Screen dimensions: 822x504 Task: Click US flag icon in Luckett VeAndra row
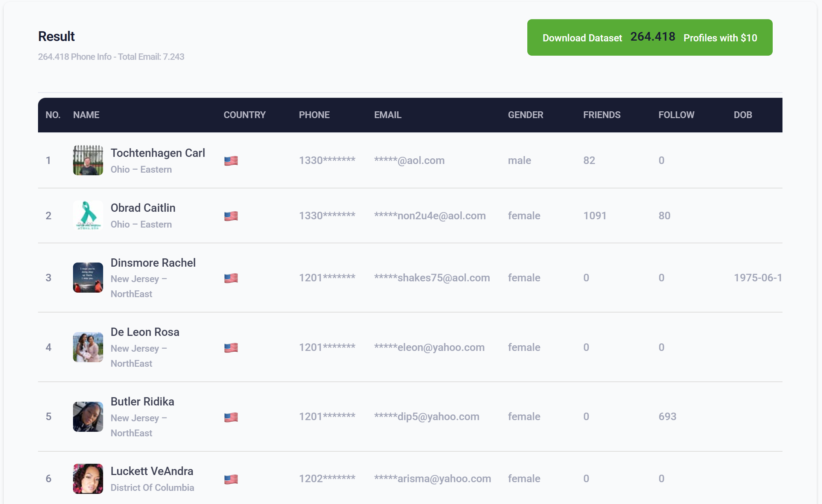tap(231, 480)
